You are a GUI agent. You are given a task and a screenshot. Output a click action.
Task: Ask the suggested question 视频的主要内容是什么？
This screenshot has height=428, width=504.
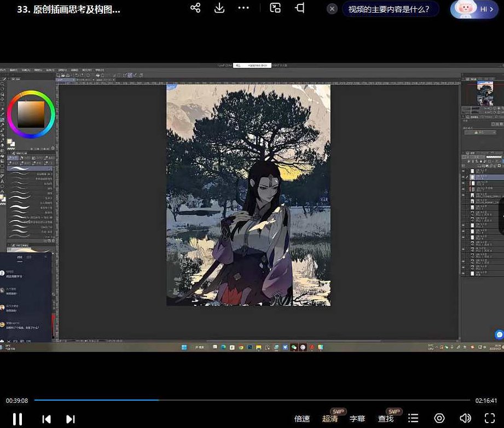point(389,9)
